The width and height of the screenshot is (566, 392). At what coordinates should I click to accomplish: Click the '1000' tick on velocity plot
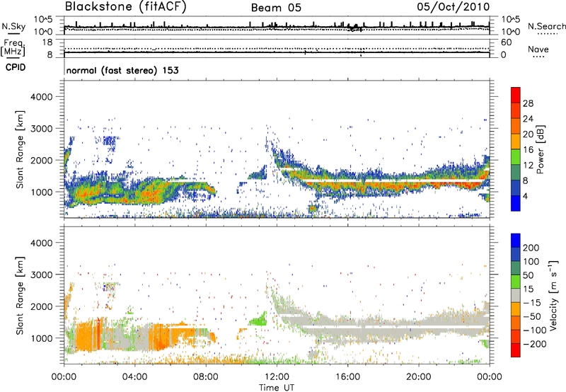click(41, 338)
